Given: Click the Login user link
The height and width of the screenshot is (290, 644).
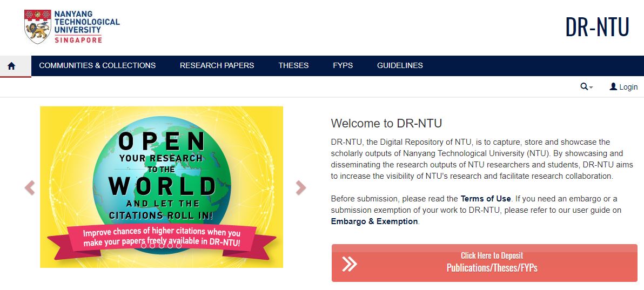Looking at the screenshot, I should 623,86.
